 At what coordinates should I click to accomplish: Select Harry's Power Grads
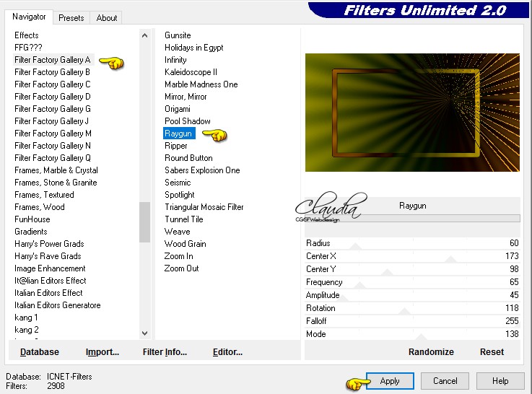49,244
